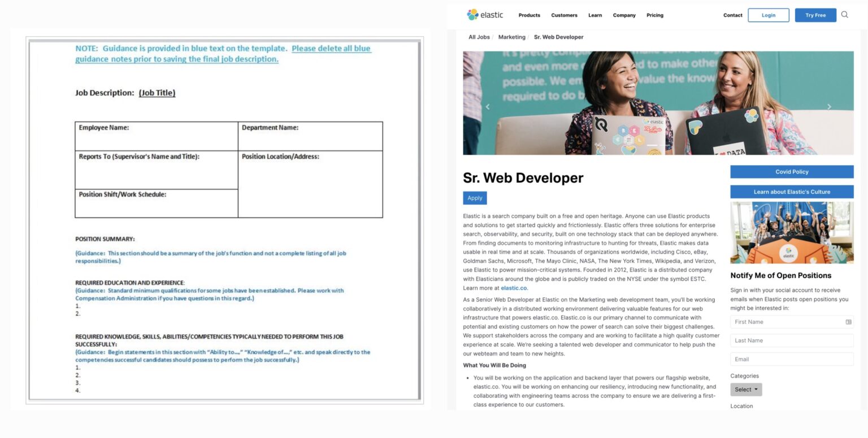Navigate back via the All Jobs breadcrumb
Image resolution: width=868 pixels, height=438 pixels.
pos(478,37)
